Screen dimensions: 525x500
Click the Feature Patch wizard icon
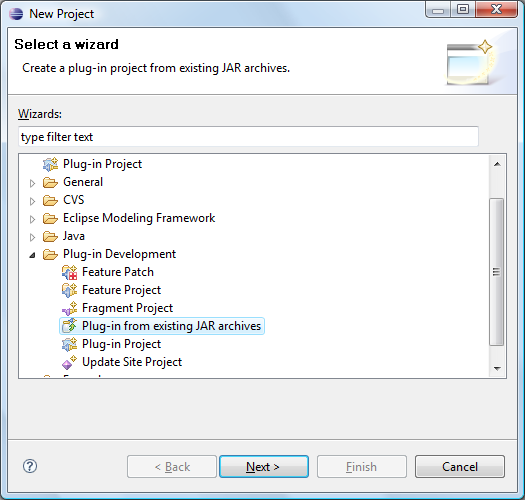pos(70,272)
